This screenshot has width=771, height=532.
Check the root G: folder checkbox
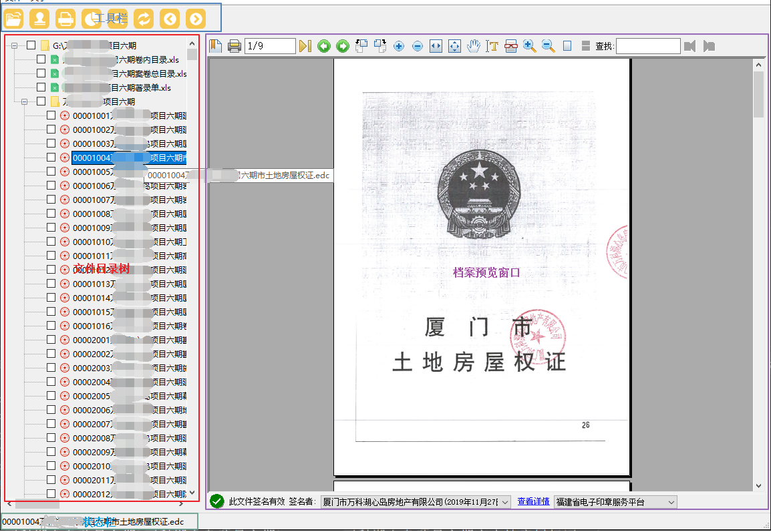(31, 45)
